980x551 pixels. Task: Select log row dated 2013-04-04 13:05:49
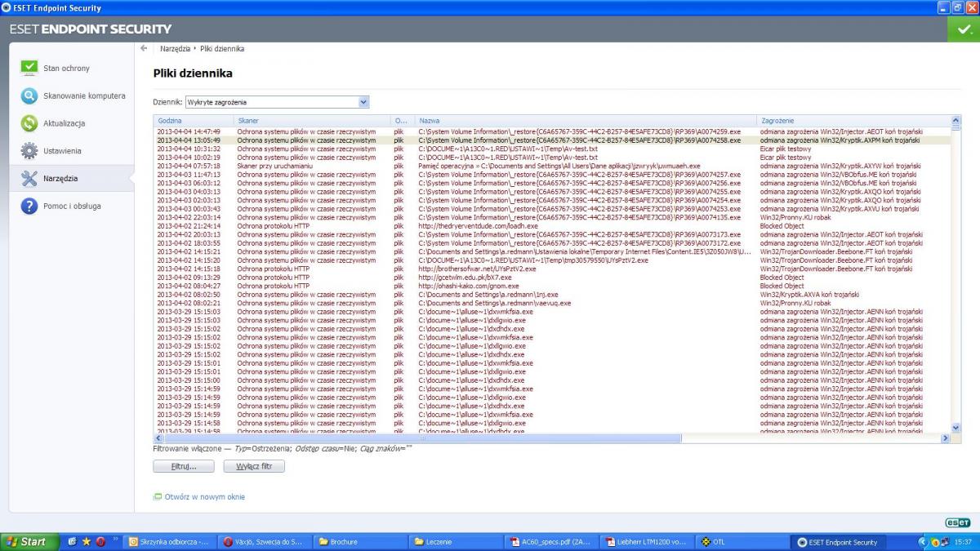(552, 140)
